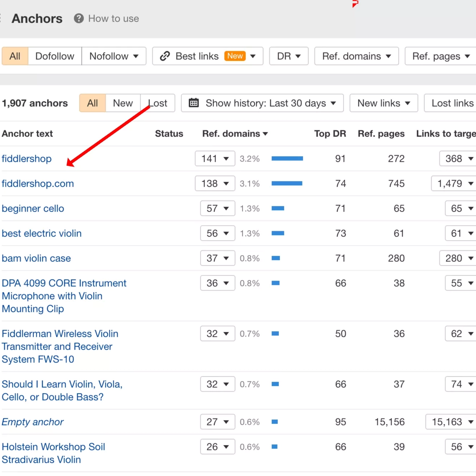This screenshot has width=476, height=476.
Task: Switch to the Lost anchors tab
Action: click(158, 103)
